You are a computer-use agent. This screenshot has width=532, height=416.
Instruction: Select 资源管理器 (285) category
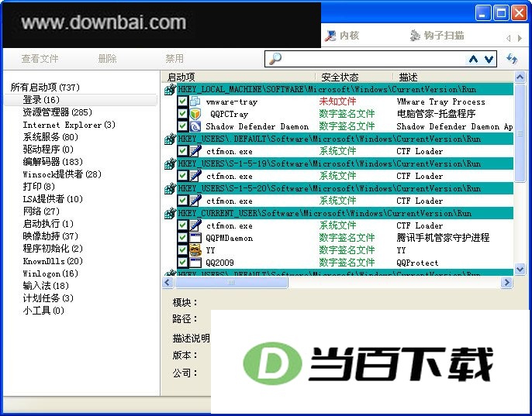point(57,112)
